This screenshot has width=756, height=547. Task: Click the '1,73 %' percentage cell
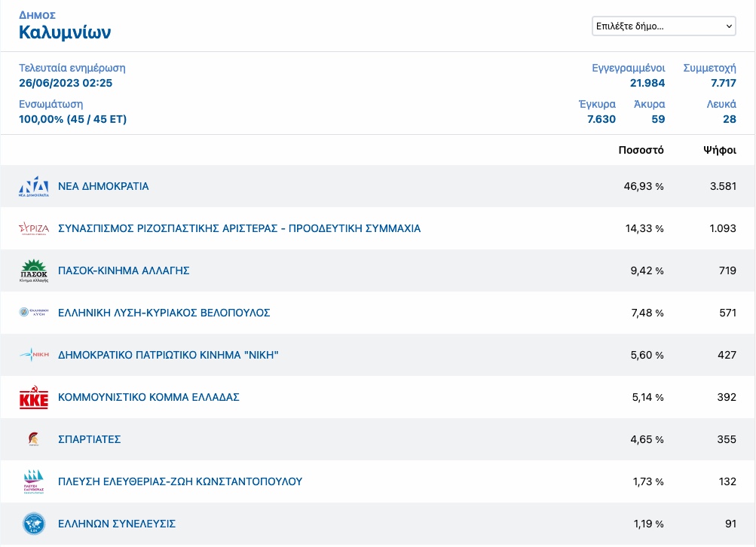[x=648, y=481]
